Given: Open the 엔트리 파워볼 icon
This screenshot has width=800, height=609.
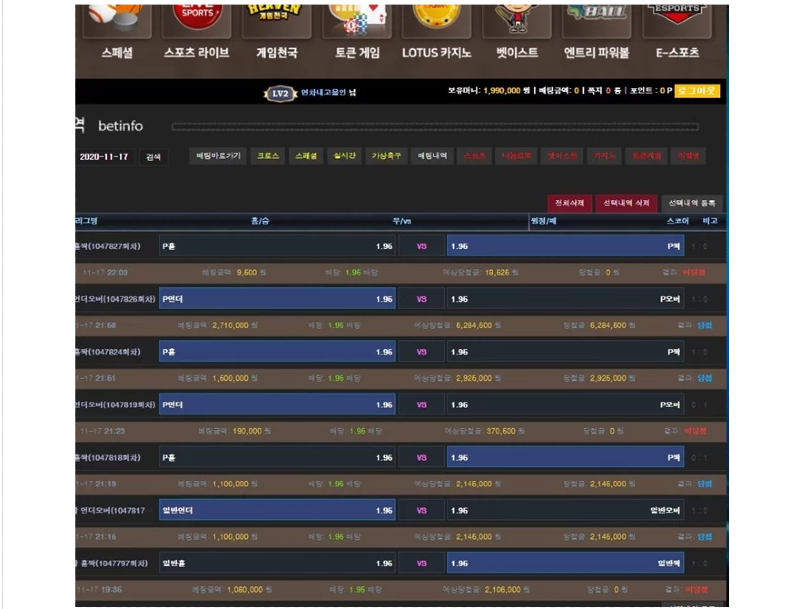Looking at the screenshot, I should coord(597,20).
